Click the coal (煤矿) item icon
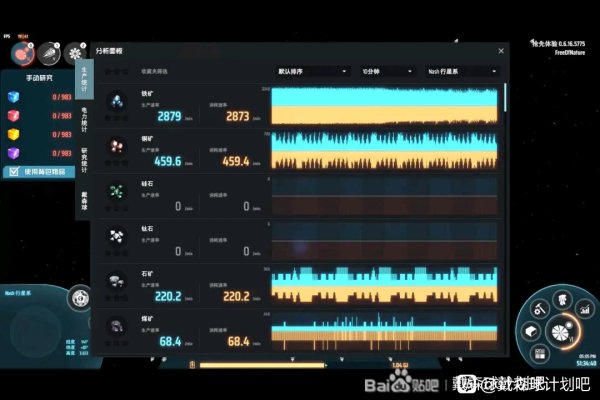600x400 pixels. (117, 326)
